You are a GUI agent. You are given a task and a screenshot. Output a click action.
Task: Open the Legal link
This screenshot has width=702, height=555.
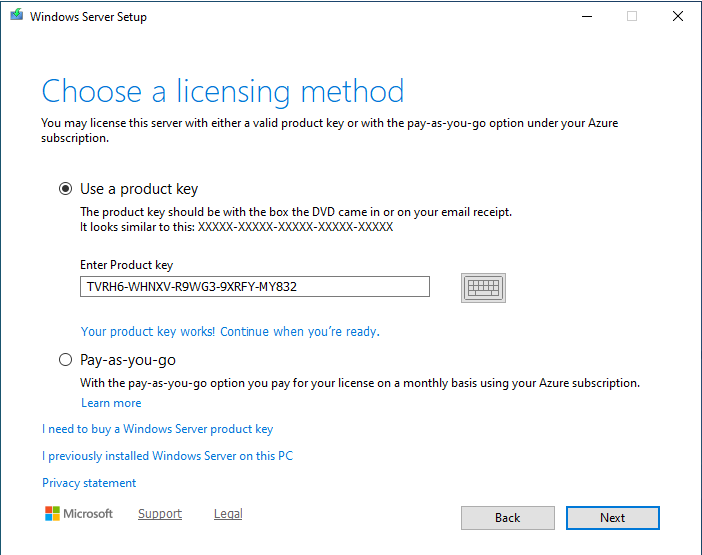(228, 514)
